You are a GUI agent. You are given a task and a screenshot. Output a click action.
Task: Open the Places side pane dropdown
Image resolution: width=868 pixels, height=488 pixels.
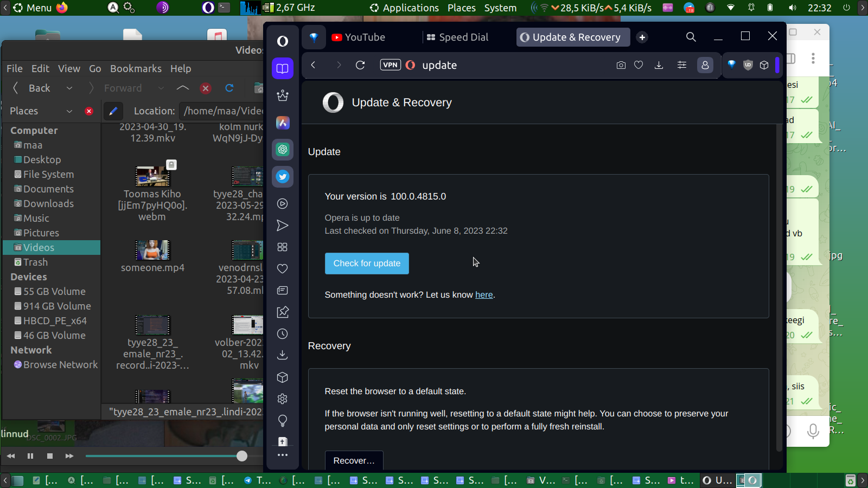[41, 111]
